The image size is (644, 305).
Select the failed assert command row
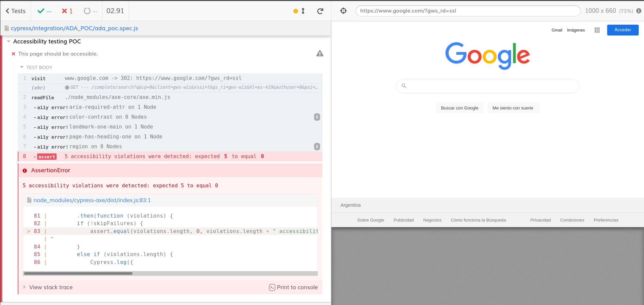pyautogui.click(x=170, y=156)
